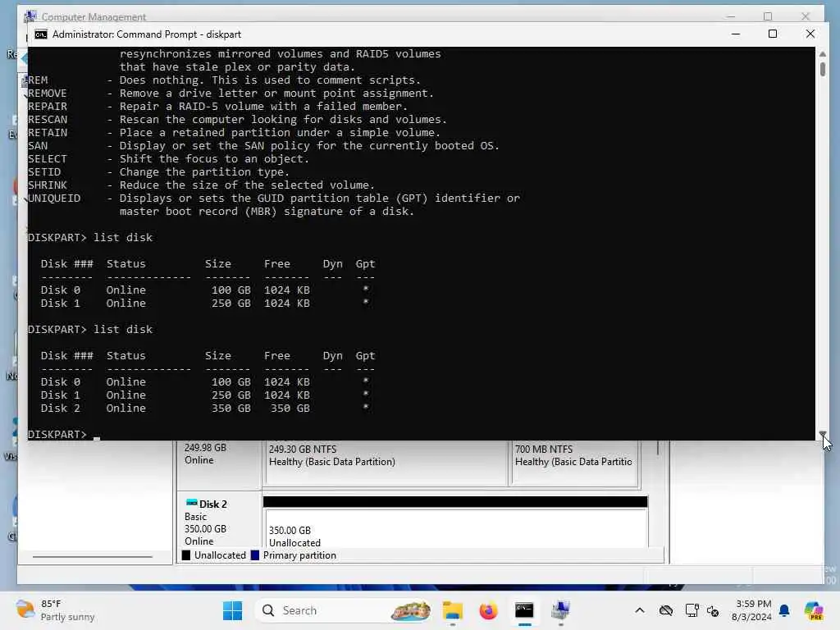Maximize the Command Prompt window
840x630 pixels.
click(x=773, y=34)
